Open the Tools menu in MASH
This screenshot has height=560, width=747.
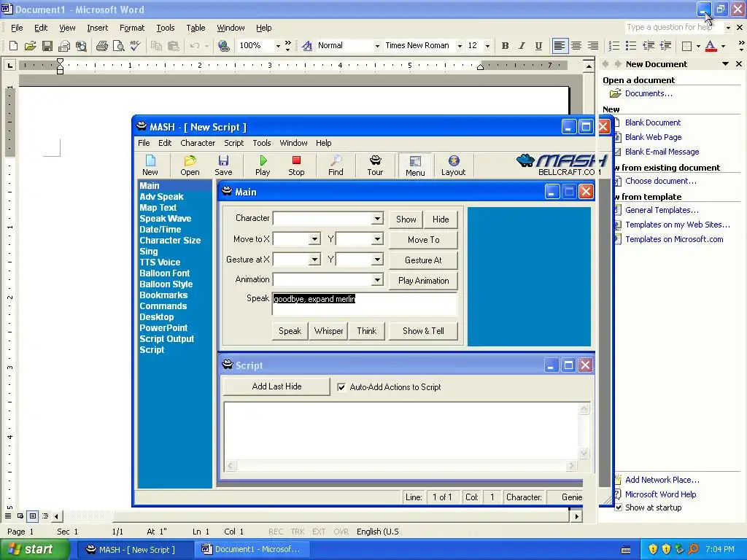coord(262,143)
